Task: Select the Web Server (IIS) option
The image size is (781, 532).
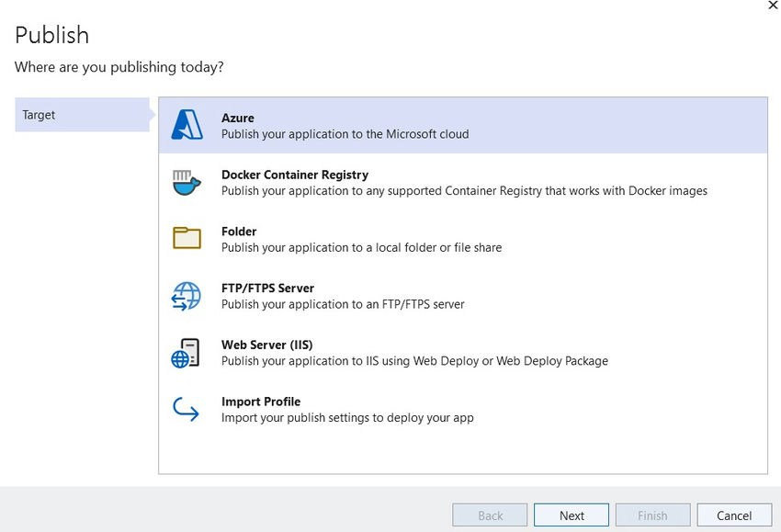Action: [266, 345]
